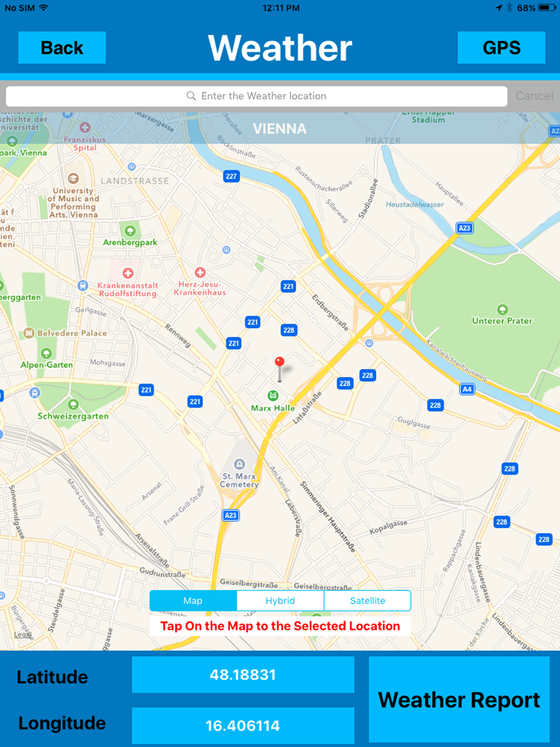
Task: Tap the Belvedere Palace museum icon
Action: tap(29, 333)
